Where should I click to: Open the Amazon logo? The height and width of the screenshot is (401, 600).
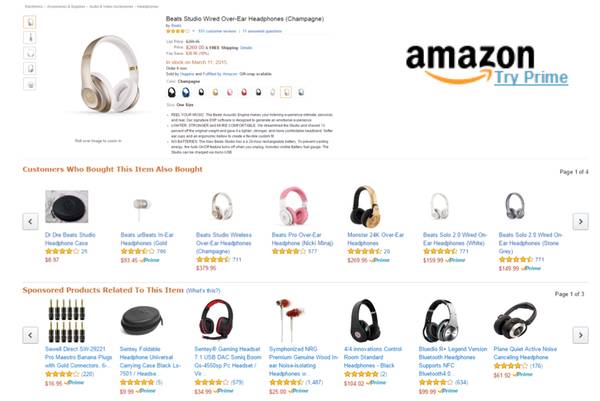(x=470, y=61)
